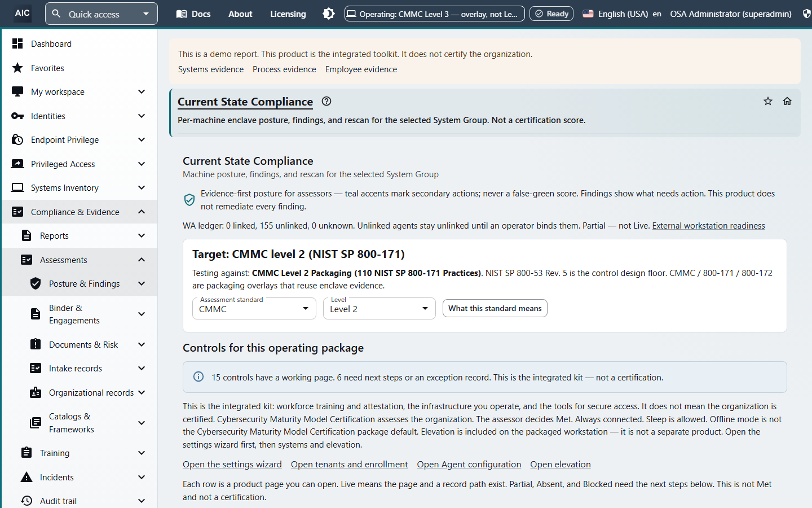
Task: Expand the Reports submenu
Action: tap(142, 235)
